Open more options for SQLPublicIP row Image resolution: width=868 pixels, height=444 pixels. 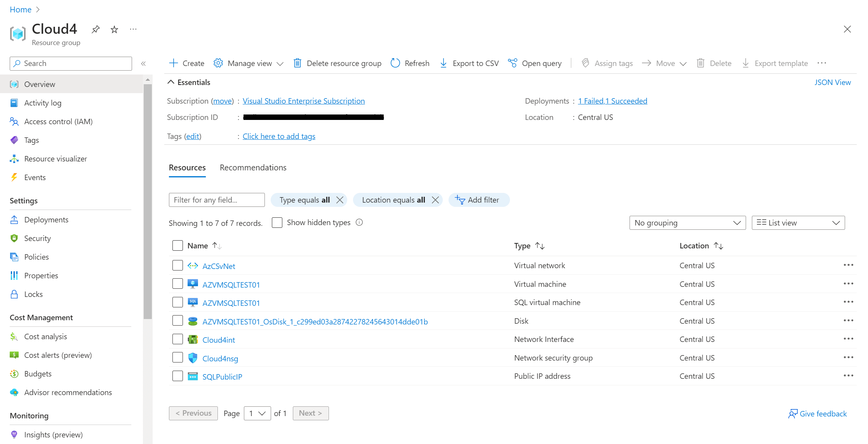848,376
